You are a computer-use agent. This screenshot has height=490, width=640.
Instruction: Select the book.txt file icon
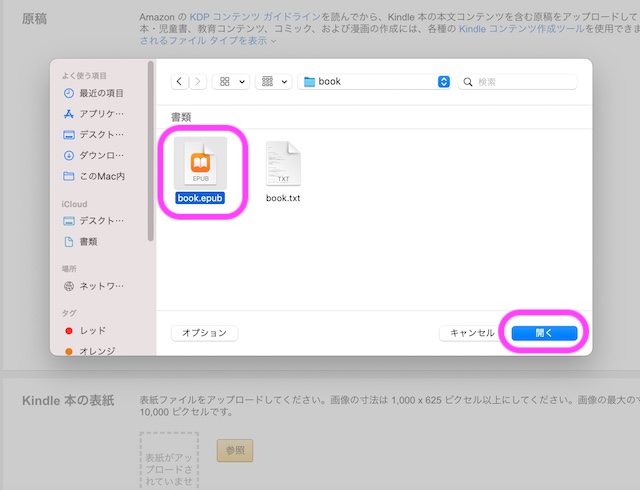[x=283, y=164]
